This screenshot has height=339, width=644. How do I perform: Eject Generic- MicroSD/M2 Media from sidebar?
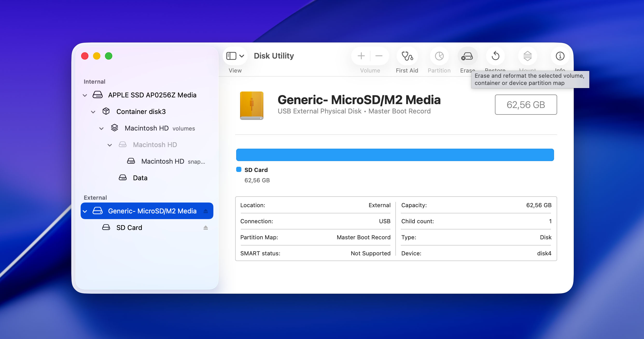pos(206,211)
